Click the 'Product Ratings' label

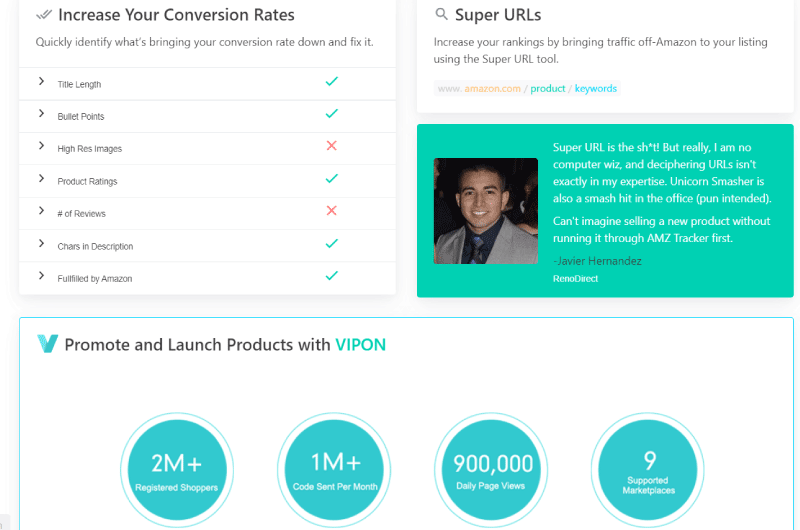click(87, 182)
